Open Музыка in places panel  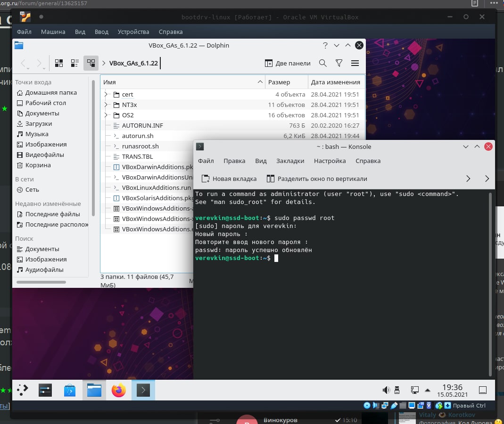pos(33,134)
